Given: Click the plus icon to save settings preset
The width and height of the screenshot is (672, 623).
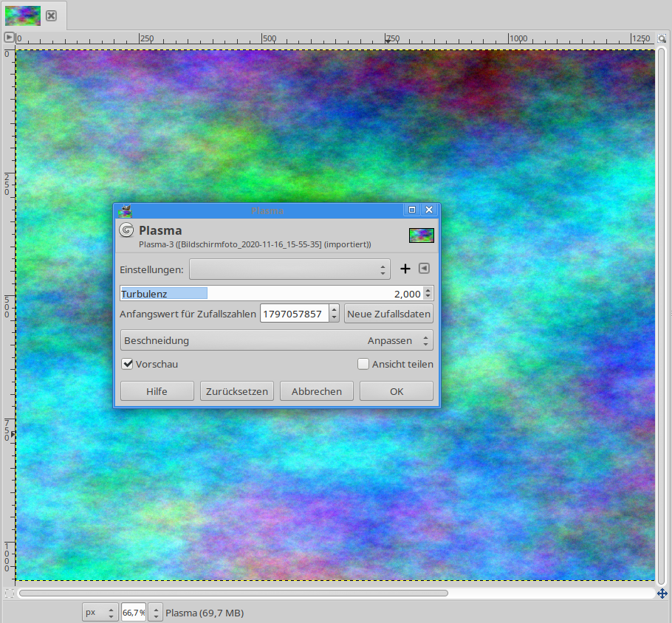Looking at the screenshot, I should point(405,269).
